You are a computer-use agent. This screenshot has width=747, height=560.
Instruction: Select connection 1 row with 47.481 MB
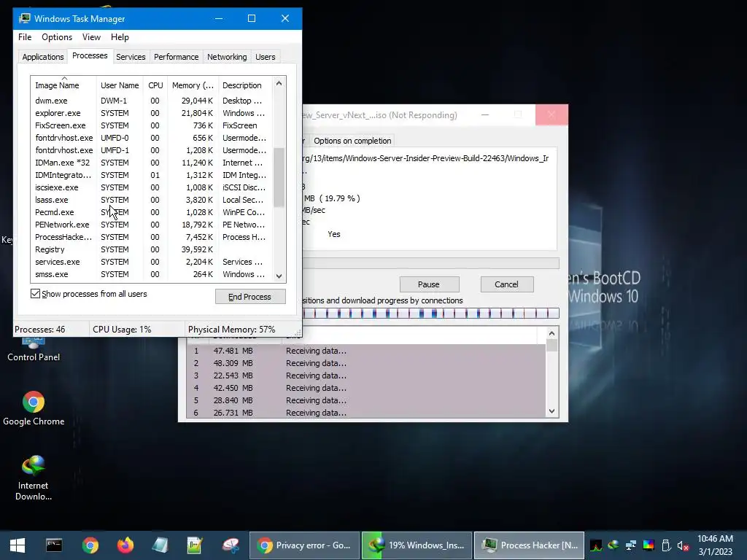point(366,351)
